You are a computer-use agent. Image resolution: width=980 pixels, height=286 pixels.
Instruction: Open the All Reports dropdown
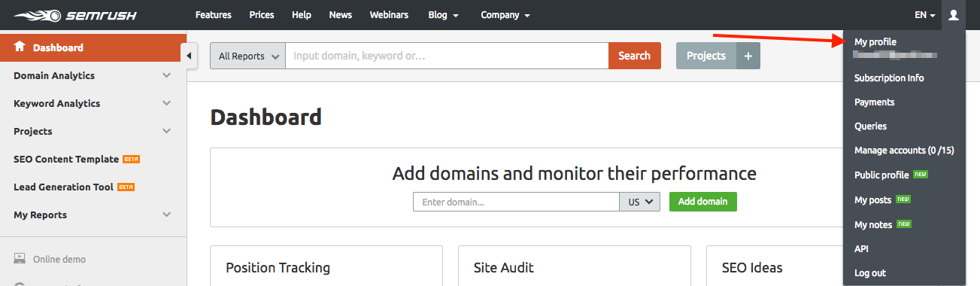point(247,56)
